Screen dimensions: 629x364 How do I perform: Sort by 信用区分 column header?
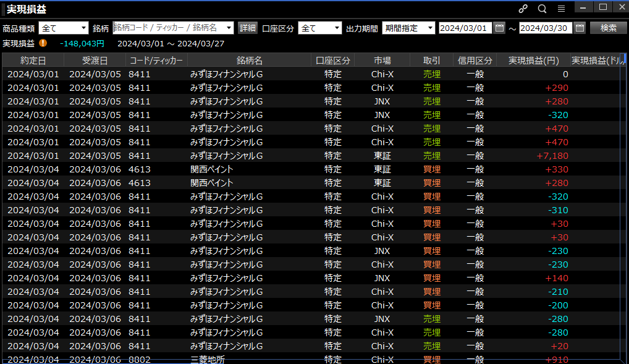tap(475, 60)
